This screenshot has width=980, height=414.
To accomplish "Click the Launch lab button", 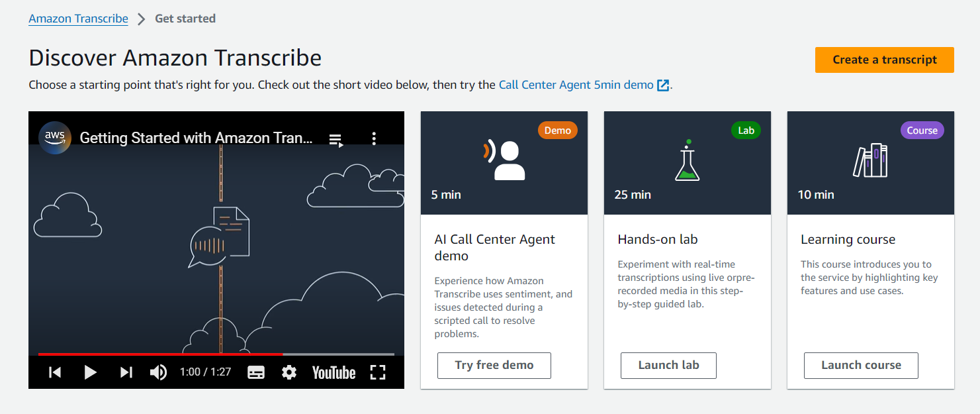I will coord(668,365).
